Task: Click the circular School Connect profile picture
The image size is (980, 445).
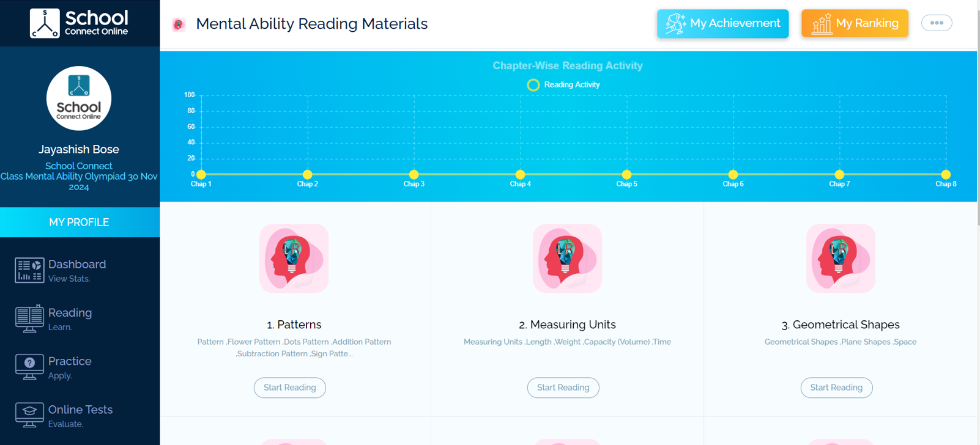Action: click(79, 98)
